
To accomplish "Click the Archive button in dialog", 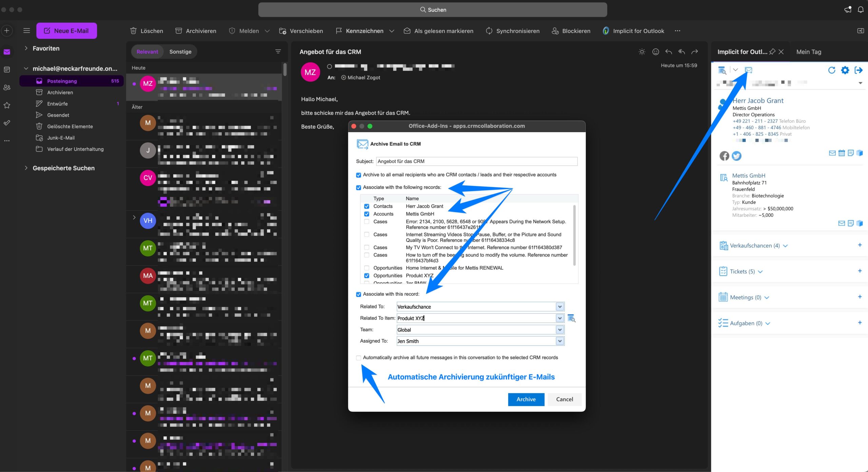I will 526,399.
